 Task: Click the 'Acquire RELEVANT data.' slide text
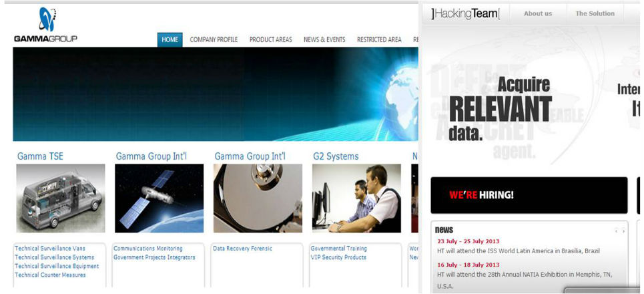pyautogui.click(x=501, y=109)
